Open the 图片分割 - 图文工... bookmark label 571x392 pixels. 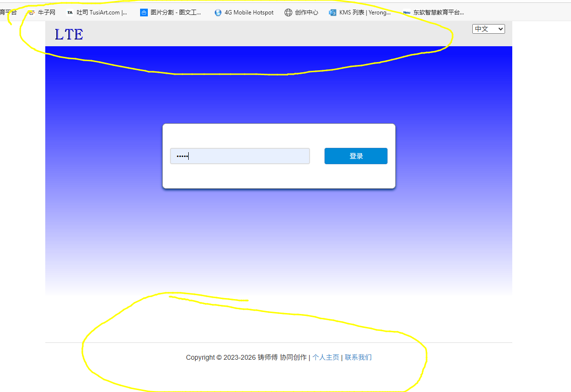(176, 13)
